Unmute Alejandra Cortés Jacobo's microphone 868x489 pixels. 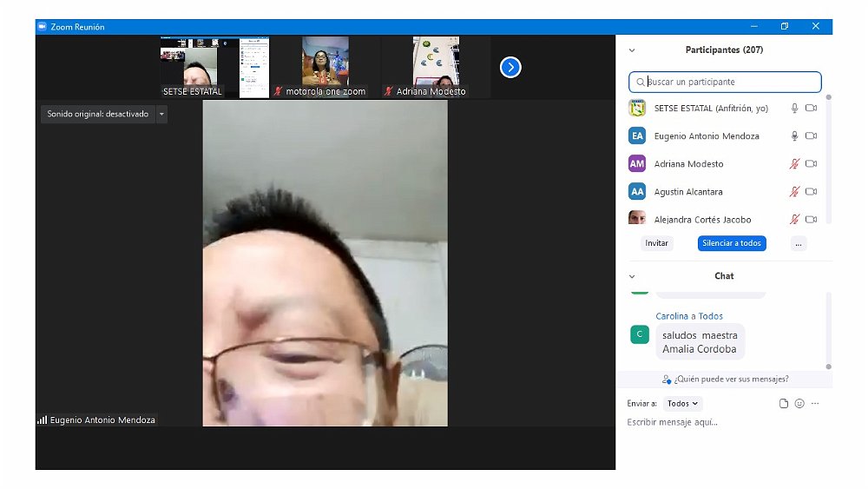[x=793, y=219]
